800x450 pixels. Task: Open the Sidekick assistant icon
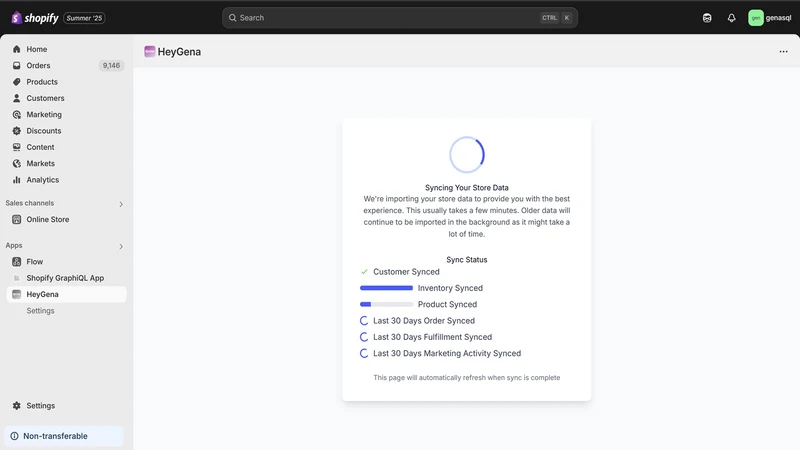point(707,18)
